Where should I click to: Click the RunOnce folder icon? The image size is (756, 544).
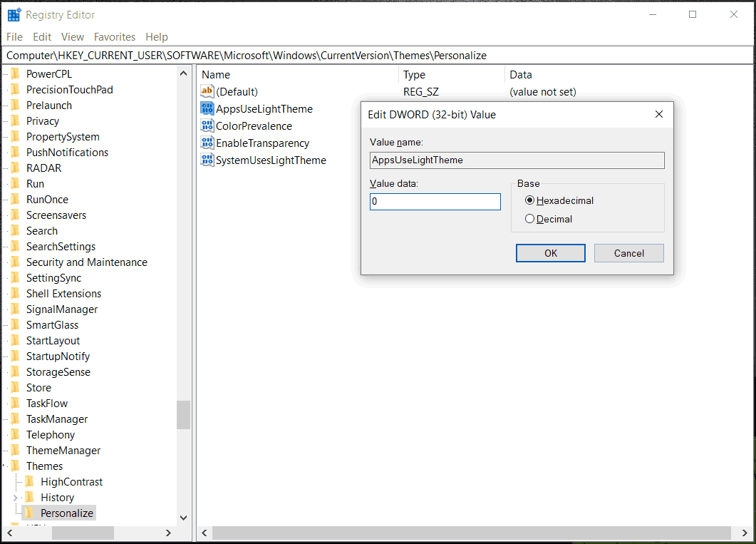[x=16, y=199]
